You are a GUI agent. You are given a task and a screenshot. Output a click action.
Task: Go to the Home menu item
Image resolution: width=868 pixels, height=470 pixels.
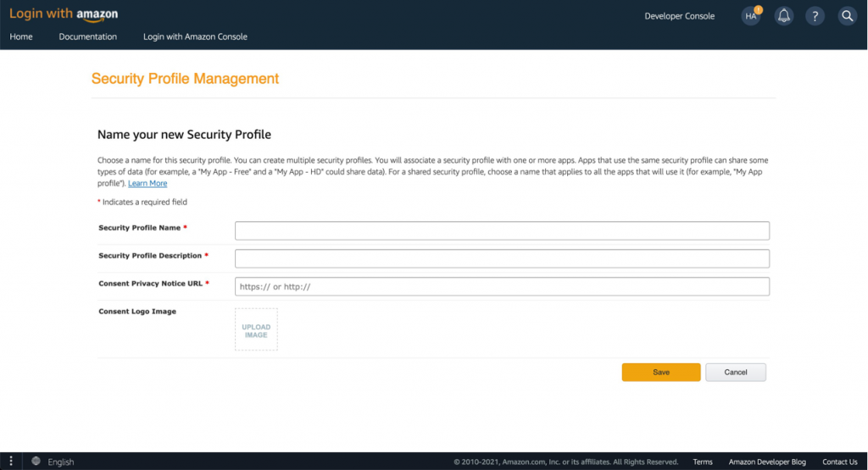click(x=21, y=36)
